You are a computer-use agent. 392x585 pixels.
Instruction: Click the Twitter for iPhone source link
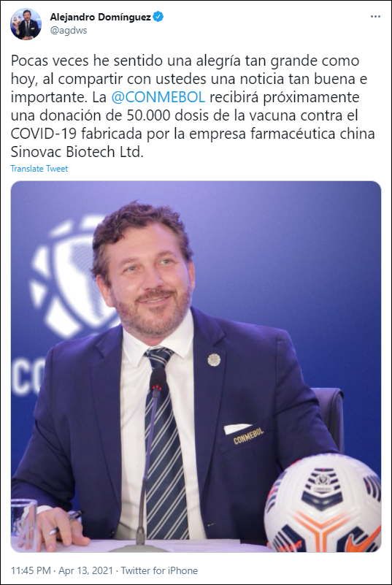click(159, 570)
